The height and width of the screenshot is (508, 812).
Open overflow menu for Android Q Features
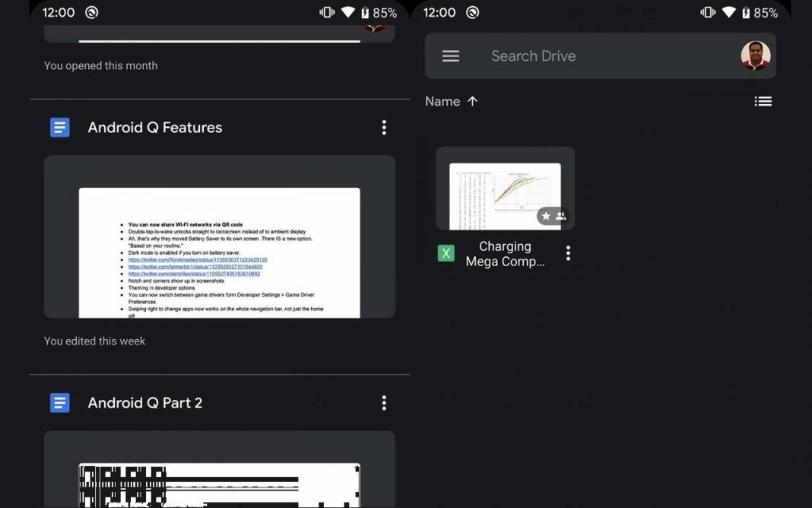click(384, 127)
